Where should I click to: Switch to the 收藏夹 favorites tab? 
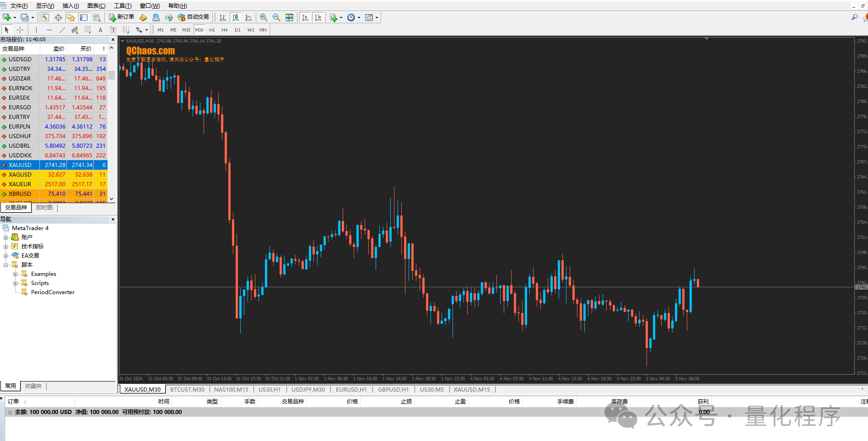(33, 386)
